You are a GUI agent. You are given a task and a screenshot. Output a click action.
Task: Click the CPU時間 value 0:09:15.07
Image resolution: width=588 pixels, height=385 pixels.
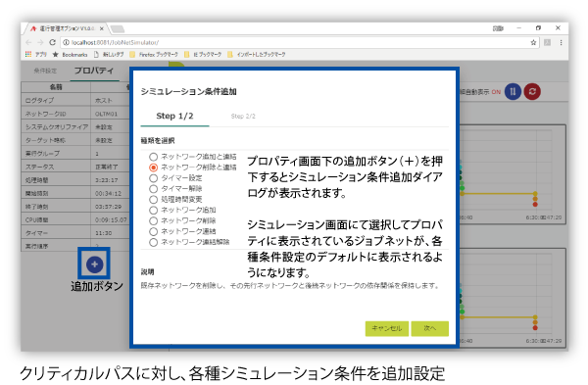pos(111,219)
